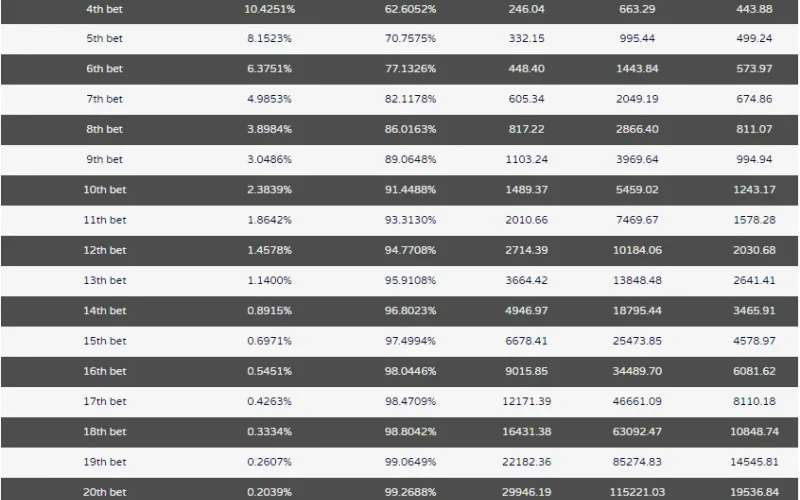Select the 16th bet row label
This screenshot has width=800, height=500.
pyautogui.click(x=105, y=371)
